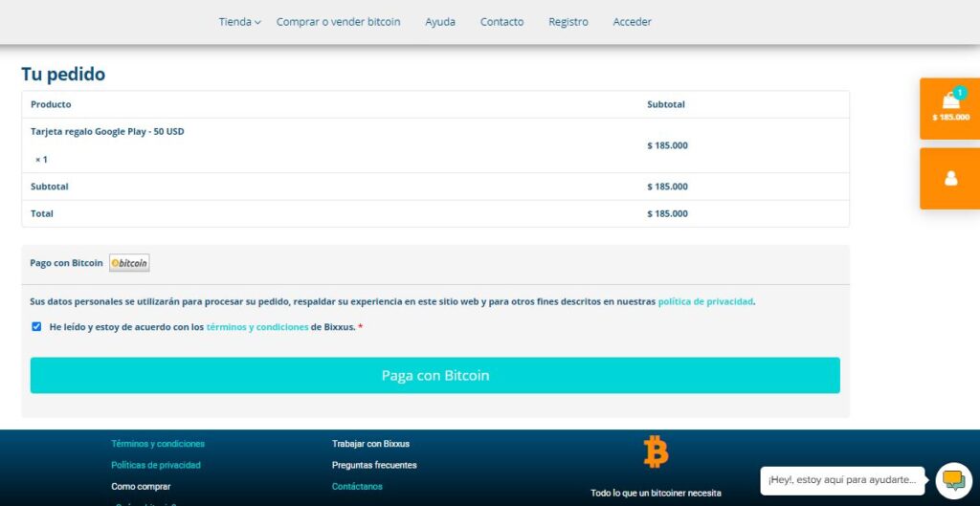
Task: Click the Paga con Bitcoin button
Action: (x=435, y=376)
